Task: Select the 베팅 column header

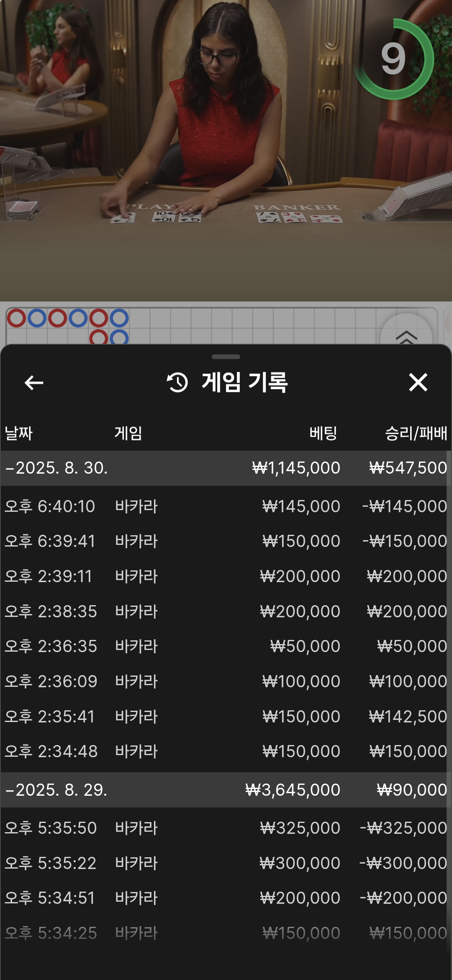Action: (x=323, y=433)
